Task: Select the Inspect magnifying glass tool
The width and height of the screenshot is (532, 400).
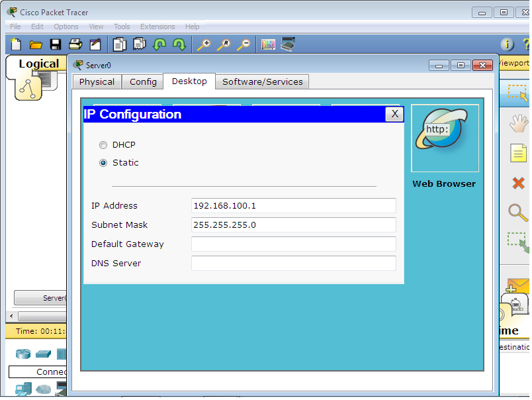Action: (x=517, y=213)
